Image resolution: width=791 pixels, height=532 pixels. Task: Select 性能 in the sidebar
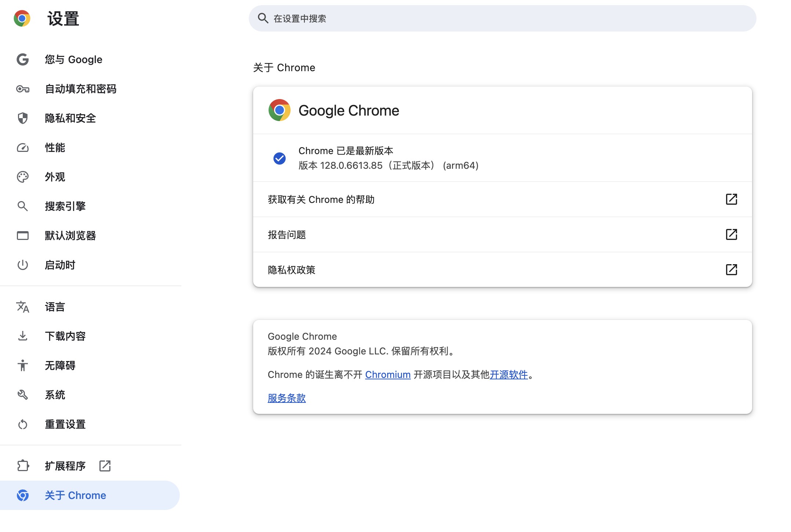tap(90, 147)
